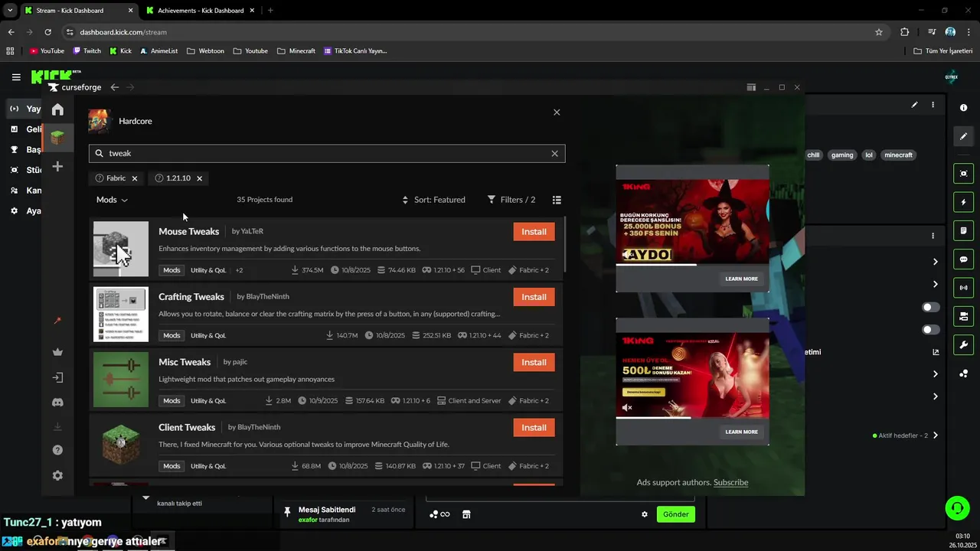Click the chill stream tag
The height and width of the screenshot is (551, 980).
(813, 155)
